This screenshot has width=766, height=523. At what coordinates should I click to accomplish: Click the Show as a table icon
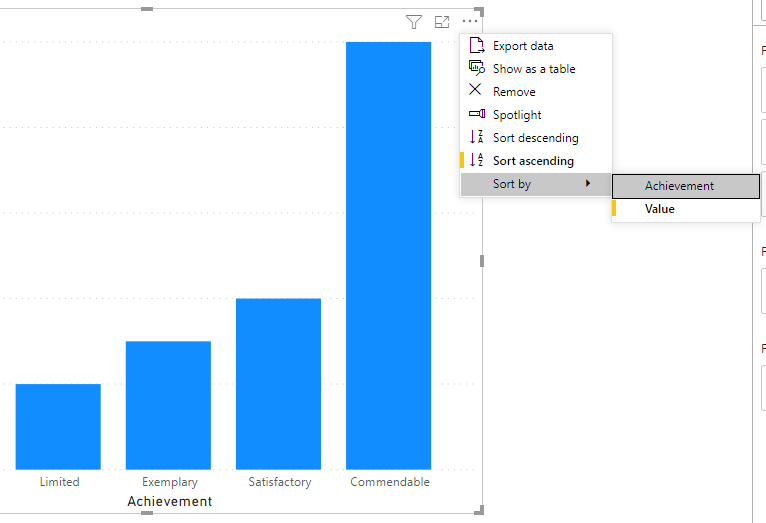(476, 68)
